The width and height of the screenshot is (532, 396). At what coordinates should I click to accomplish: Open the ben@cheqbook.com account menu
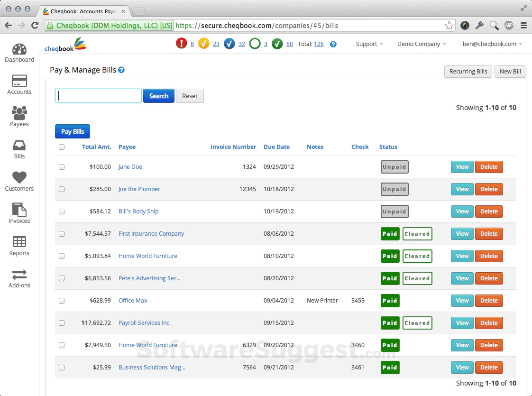[492, 44]
